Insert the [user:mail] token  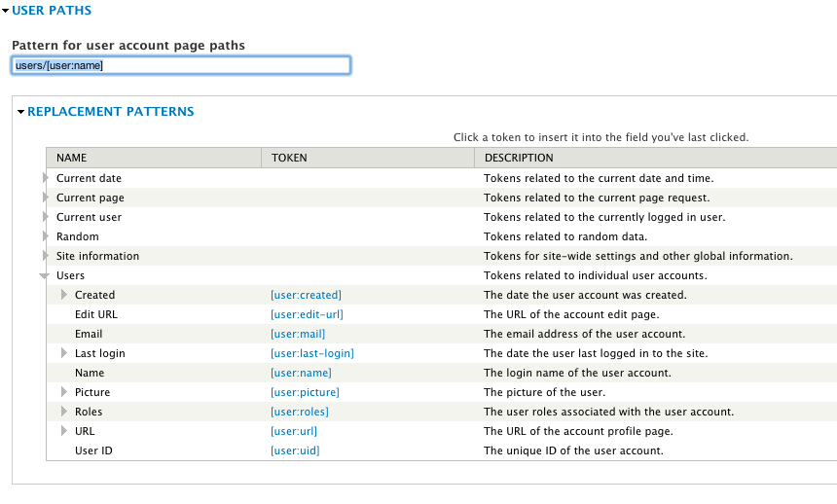[298, 334]
